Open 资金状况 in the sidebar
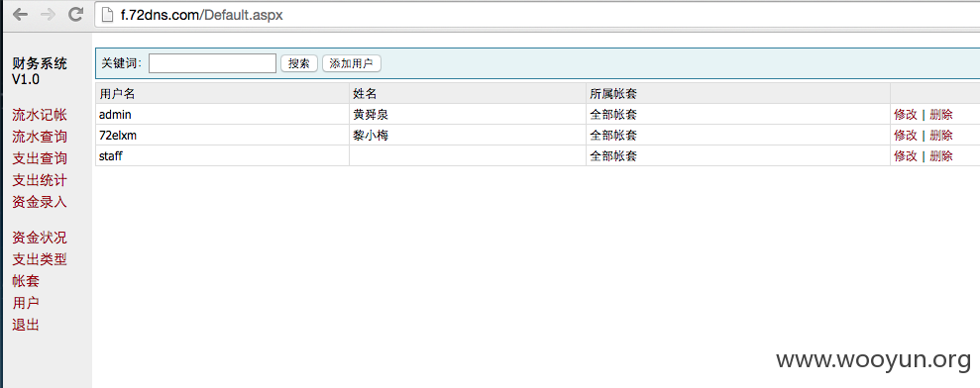This screenshot has height=388, width=980. coord(40,238)
